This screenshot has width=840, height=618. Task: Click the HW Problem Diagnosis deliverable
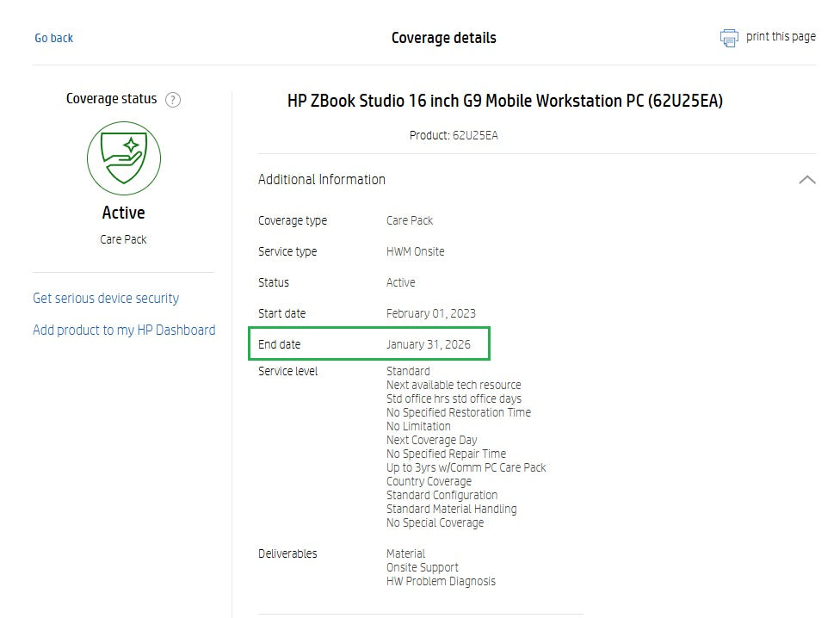441,581
